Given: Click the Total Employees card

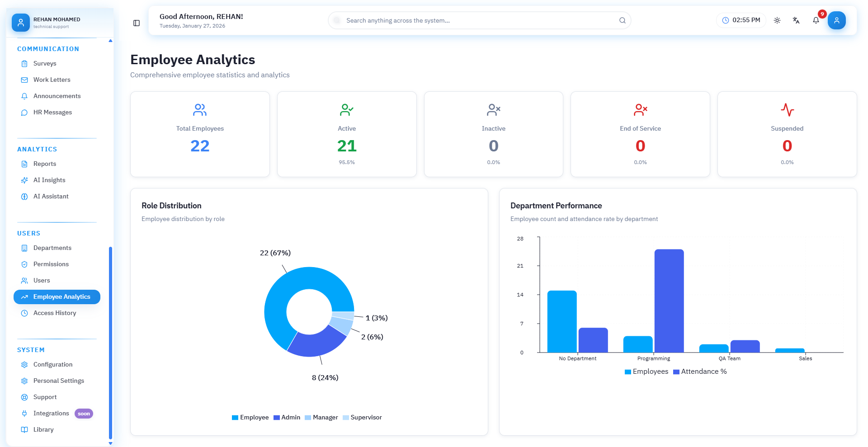Looking at the screenshot, I should click(x=200, y=134).
